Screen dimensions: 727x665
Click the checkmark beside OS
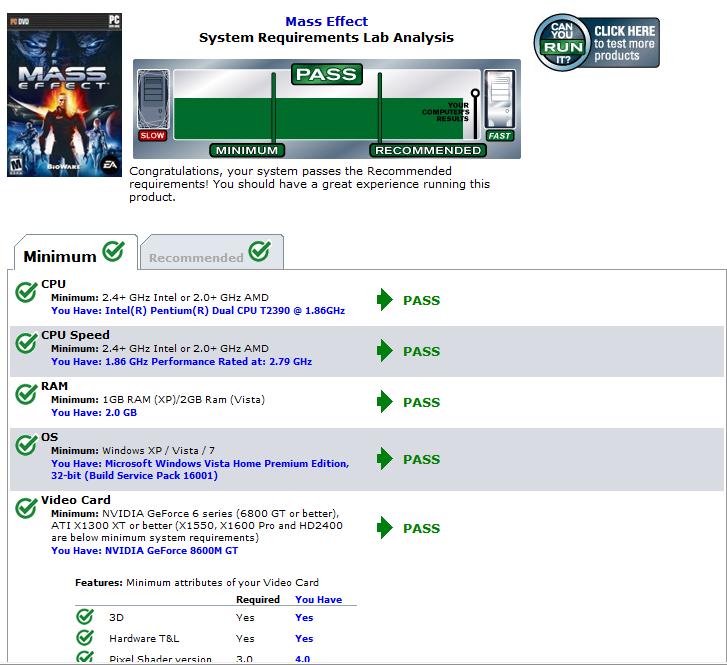tap(26, 445)
